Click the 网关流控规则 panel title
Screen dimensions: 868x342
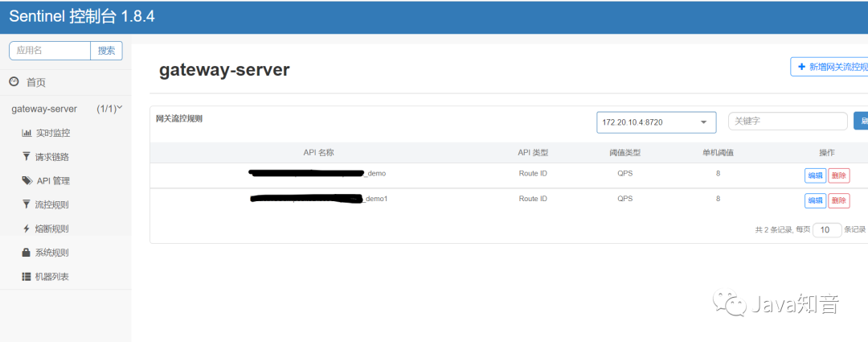click(x=178, y=118)
